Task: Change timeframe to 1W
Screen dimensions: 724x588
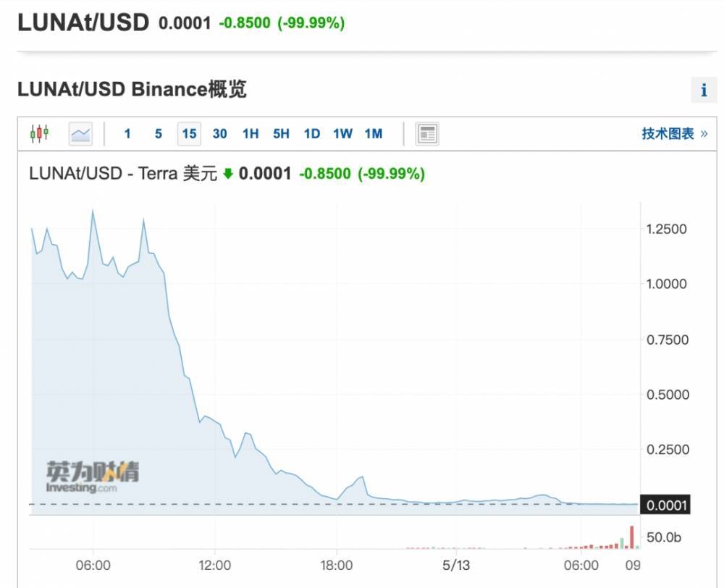Action: 342,134
